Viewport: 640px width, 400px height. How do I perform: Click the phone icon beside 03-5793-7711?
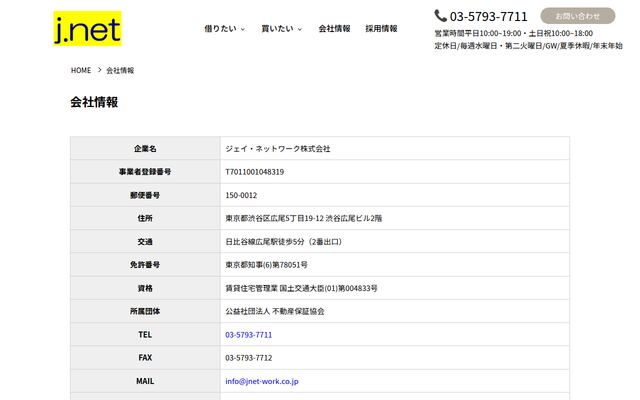point(440,16)
